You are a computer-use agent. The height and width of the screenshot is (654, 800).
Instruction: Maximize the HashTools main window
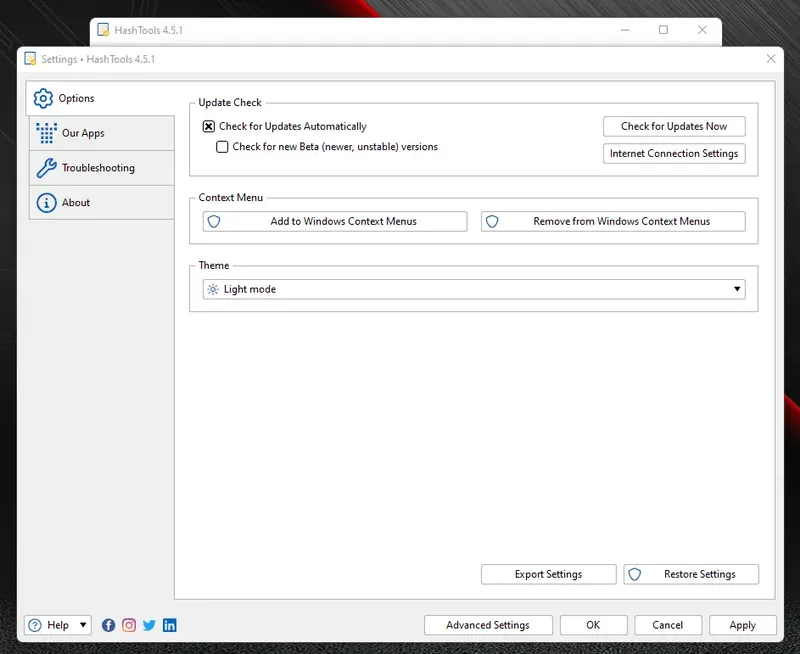(663, 30)
